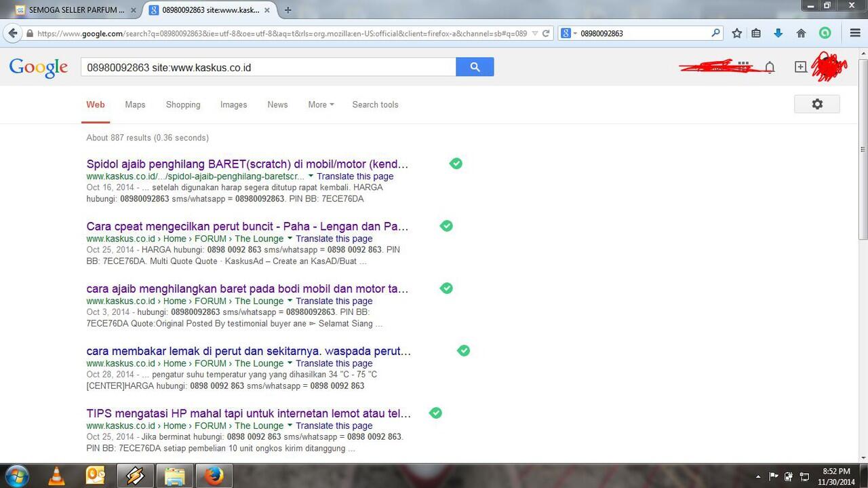Open Outlook from the taskbar

pos(96,476)
